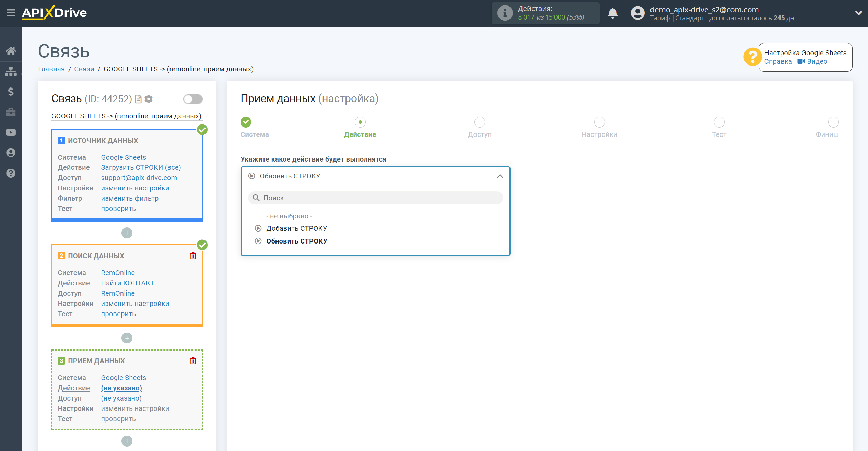Image resolution: width=868 pixels, height=451 pixels.
Task: Open the Видео help link
Action: click(812, 61)
